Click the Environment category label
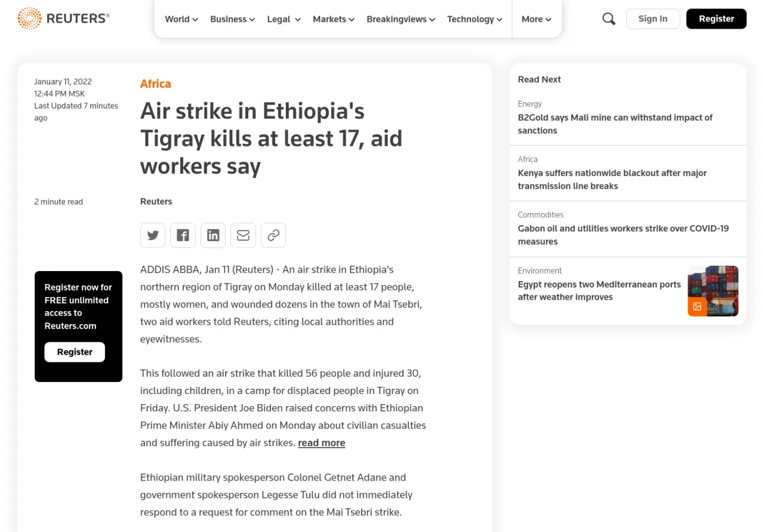The height and width of the screenshot is (532, 764). coord(540,270)
